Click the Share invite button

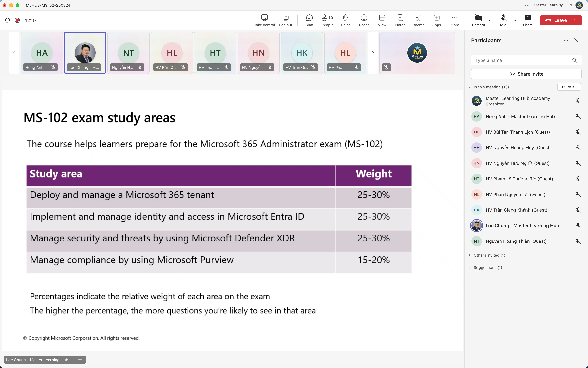[526, 74]
